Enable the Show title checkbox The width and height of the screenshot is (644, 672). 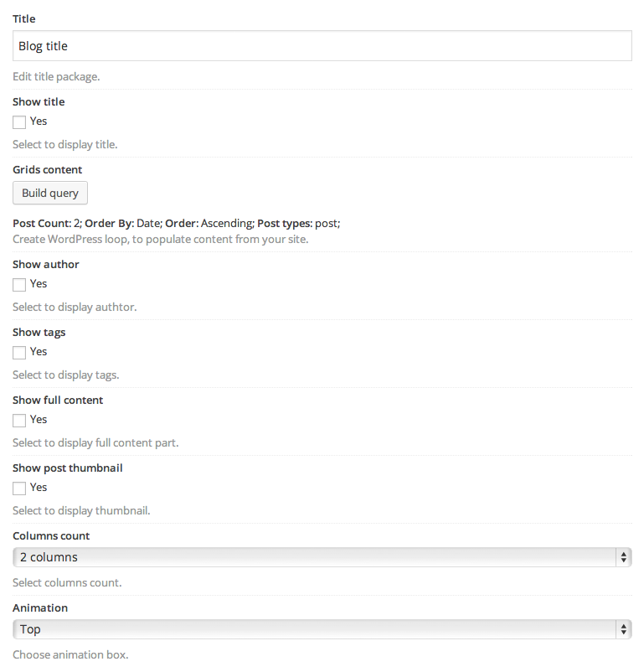click(x=19, y=122)
